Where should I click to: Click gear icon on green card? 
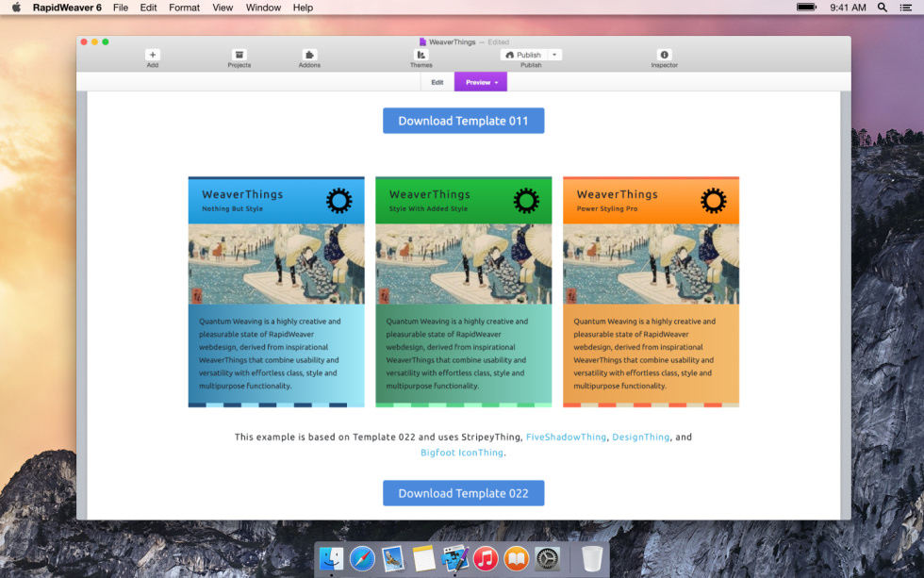(526, 201)
